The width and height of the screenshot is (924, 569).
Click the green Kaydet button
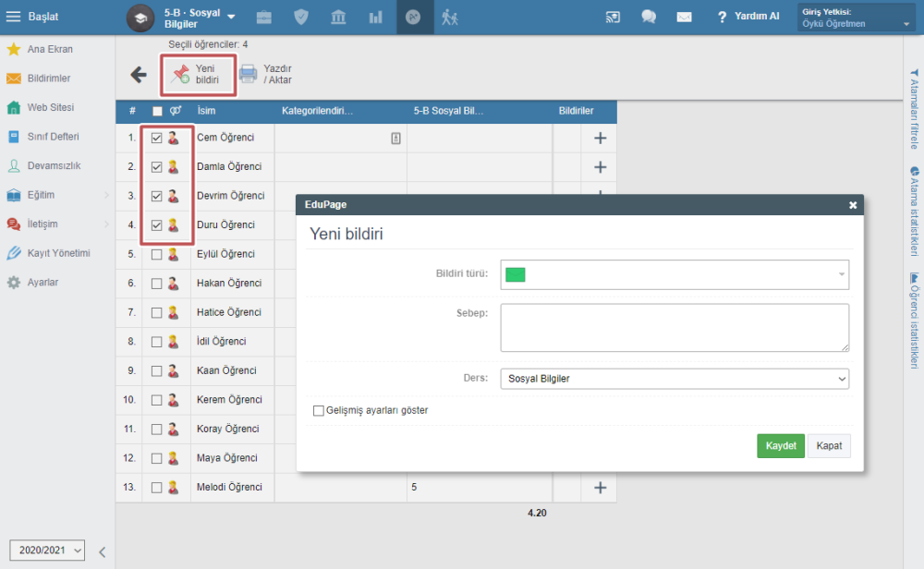pos(780,446)
